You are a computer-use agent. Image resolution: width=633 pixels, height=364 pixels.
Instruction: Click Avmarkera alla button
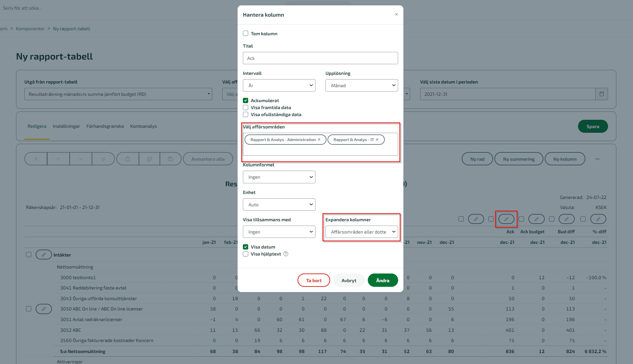(x=208, y=159)
